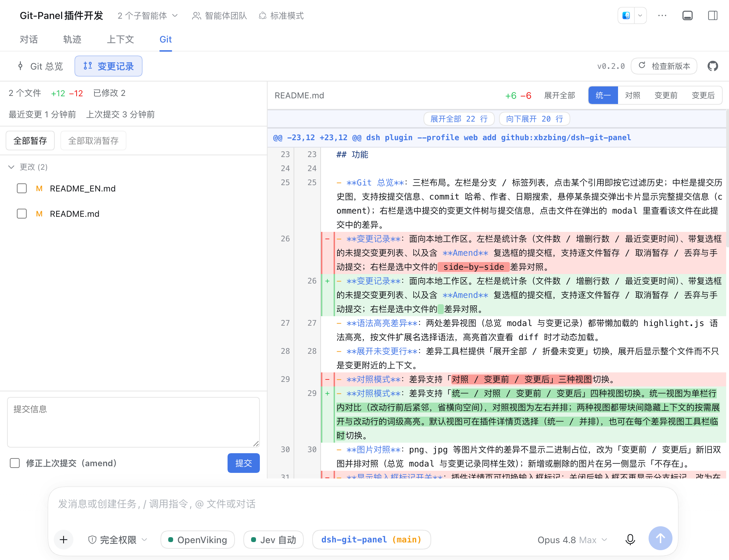Click the plus marker on added line 26
Viewport: 729px width, 560px height.
[x=327, y=281]
